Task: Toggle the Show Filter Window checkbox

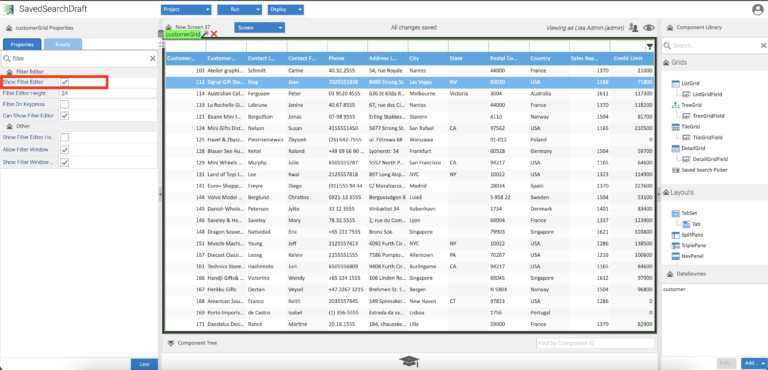Action: [65, 162]
